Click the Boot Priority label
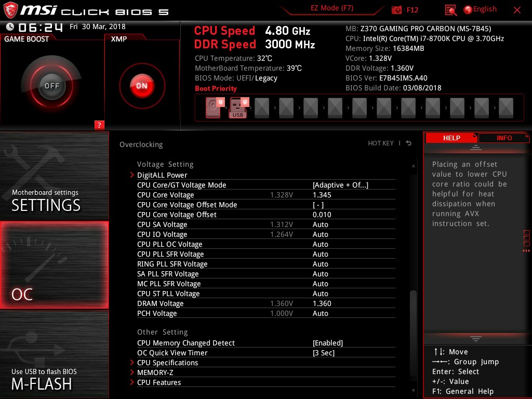Image resolution: width=532 pixels, height=399 pixels. (x=216, y=88)
